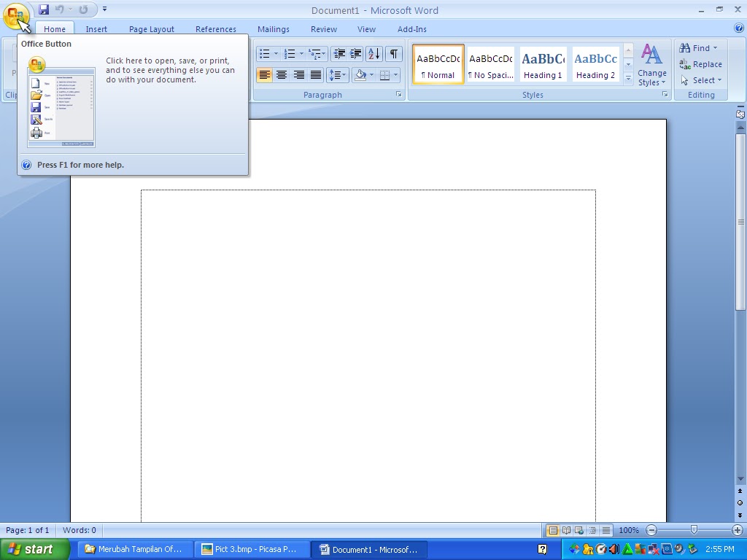Apply Bullets list formatting

pyautogui.click(x=265, y=54)
